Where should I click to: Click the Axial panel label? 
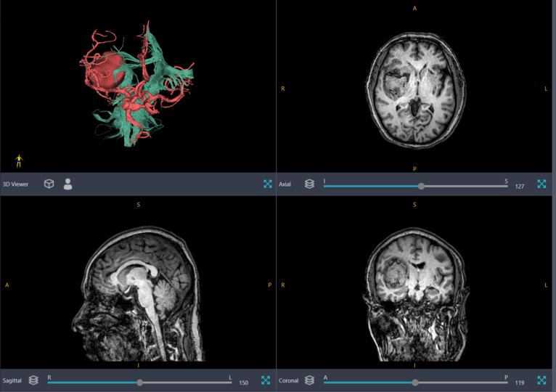click(285, 184)
